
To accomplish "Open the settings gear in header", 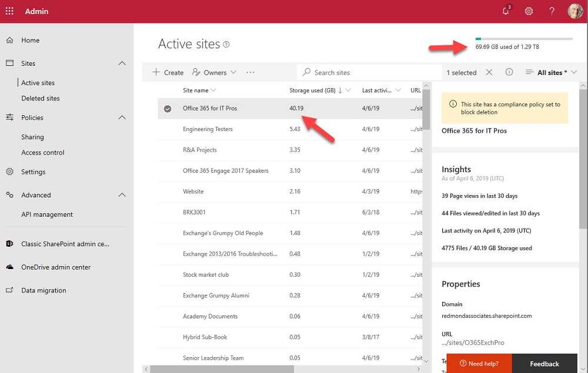I will tap(529, 11).
